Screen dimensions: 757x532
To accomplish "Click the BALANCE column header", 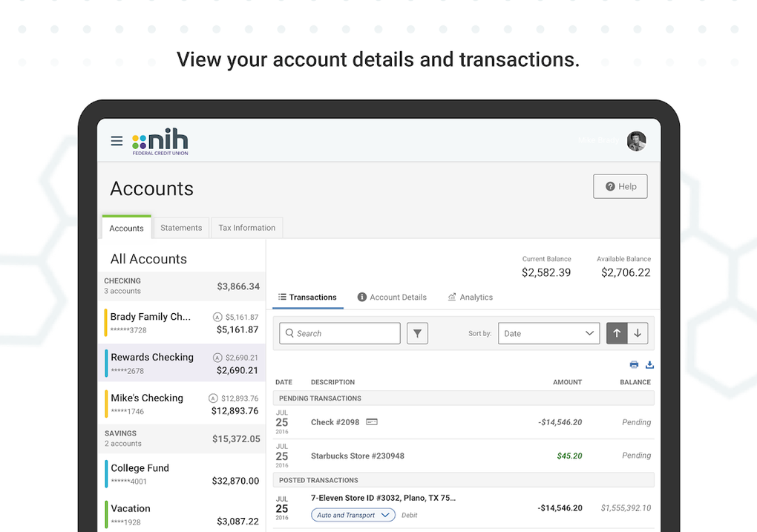I will pyautogui.click(x=635, y=382).
